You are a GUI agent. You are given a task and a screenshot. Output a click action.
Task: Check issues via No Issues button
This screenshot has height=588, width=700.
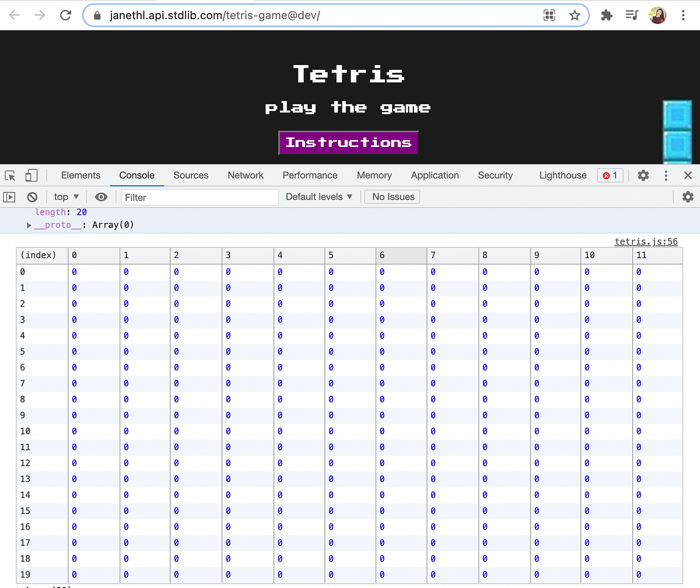coord(392,197)
